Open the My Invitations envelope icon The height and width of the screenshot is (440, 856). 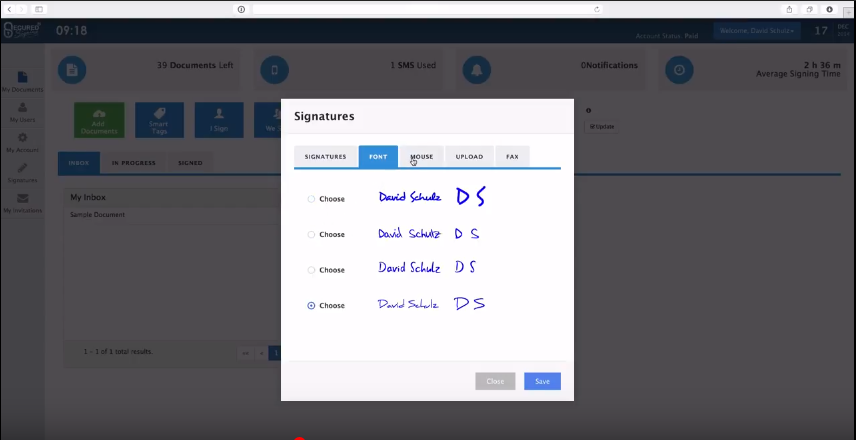click(x=22, y=198)
